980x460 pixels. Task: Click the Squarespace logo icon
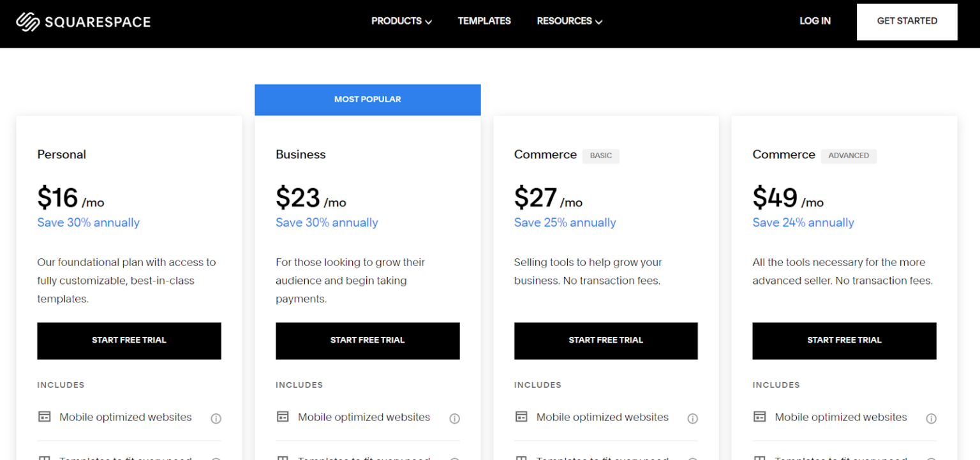click(x=27, y=21)
